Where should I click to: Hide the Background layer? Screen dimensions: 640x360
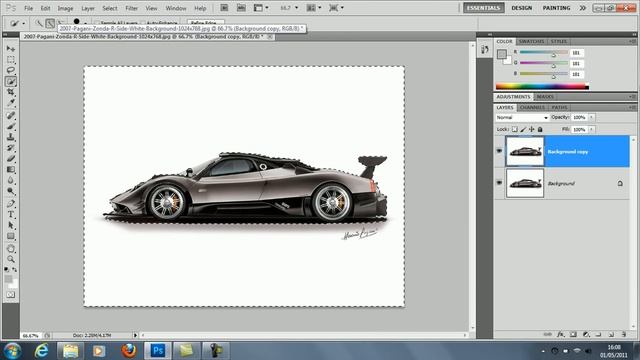point(499,183)
